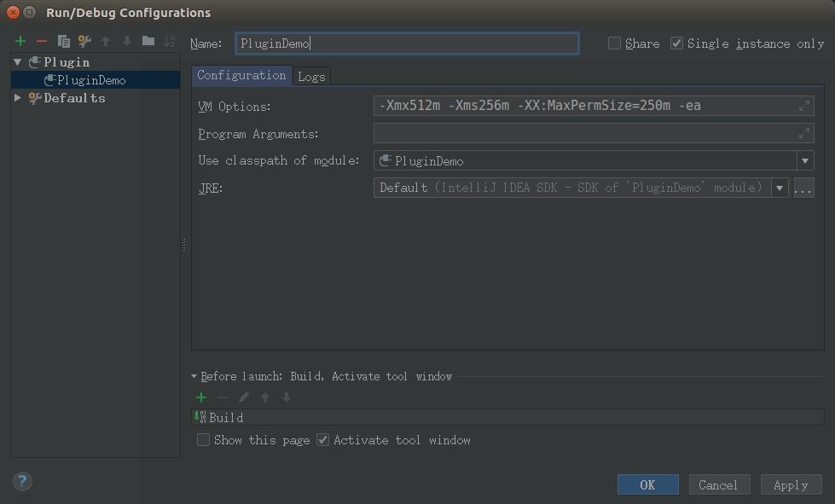Move configuration up in the list

(106, 41)
